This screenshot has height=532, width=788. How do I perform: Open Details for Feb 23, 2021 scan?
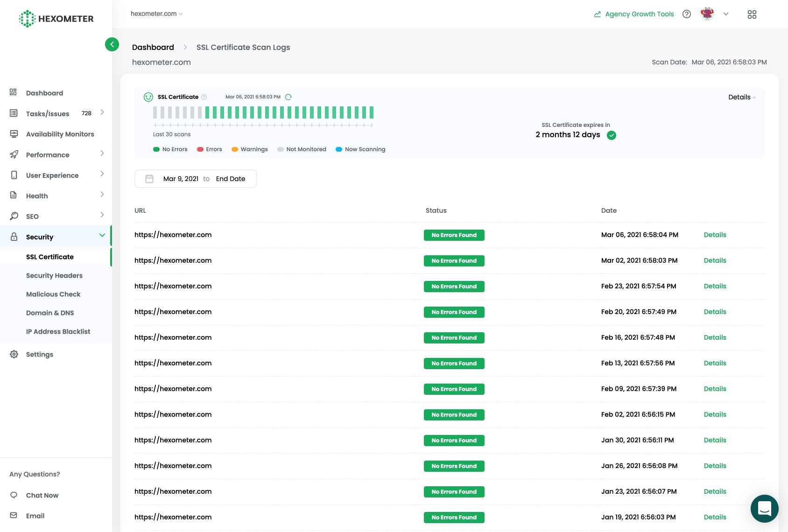pos(715,286)
